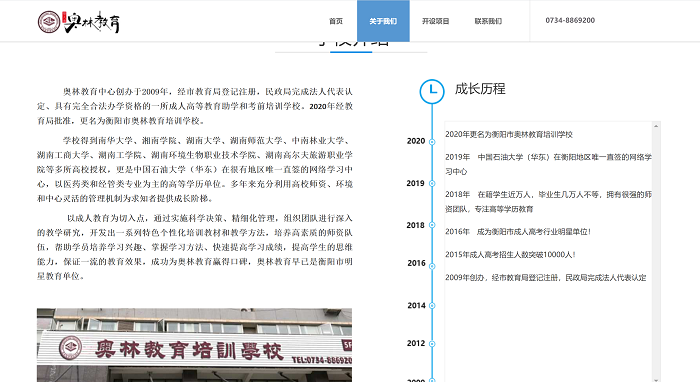Select the 2014 timeline marker
Image resolution: width=700 pixels, height=382 pixels.
432,306
